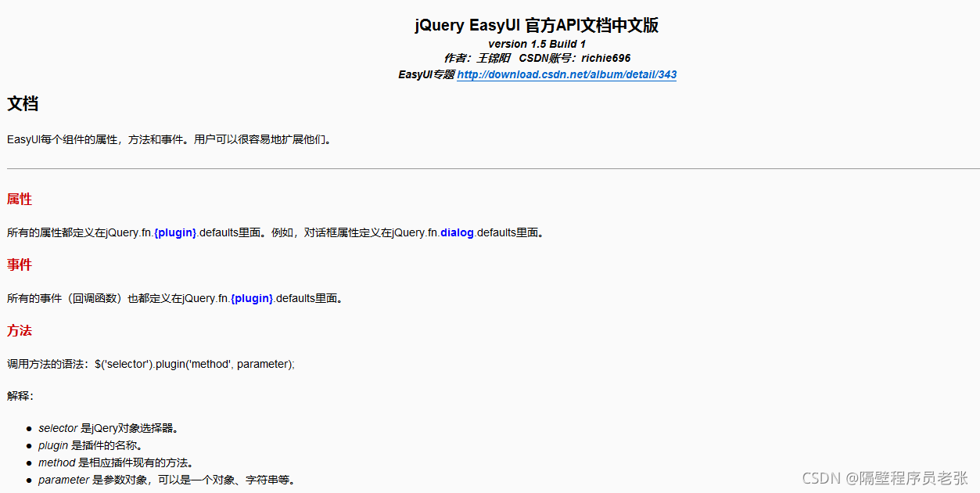Click the 属性 section heading
Image resolution: width=980 pixels, height=493 pixels.
(x=19, y=199)
